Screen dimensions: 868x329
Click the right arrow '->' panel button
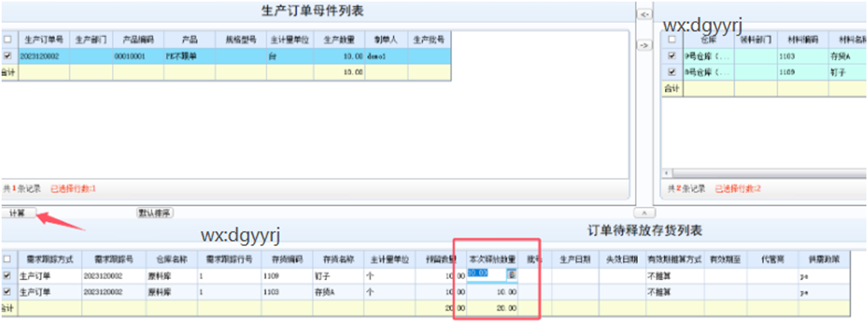(644, 45)
